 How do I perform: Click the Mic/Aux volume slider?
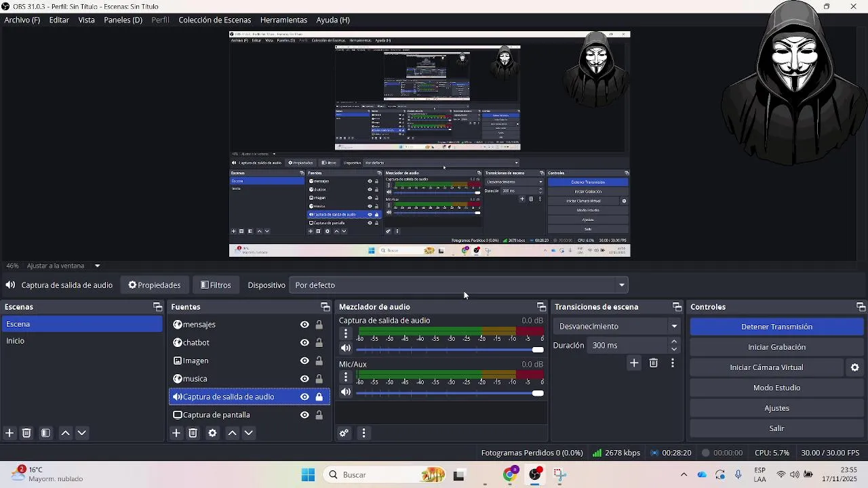pyautogui.click(x=450, y=393)
